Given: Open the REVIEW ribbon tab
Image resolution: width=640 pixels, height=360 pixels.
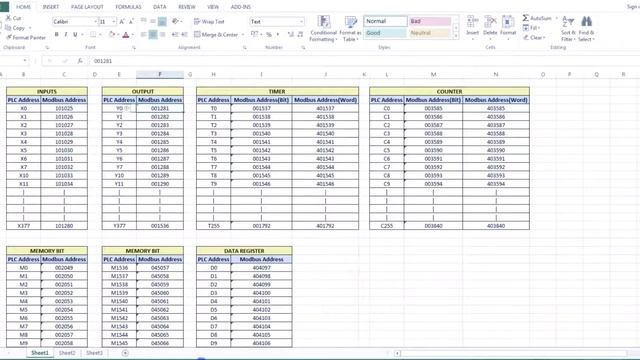Looking at the screenshot, I should coord(187,7).
